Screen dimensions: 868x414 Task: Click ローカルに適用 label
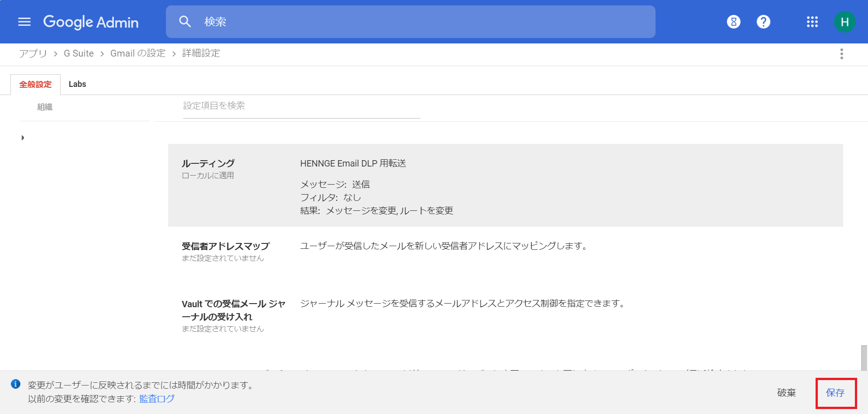[208, 176]
